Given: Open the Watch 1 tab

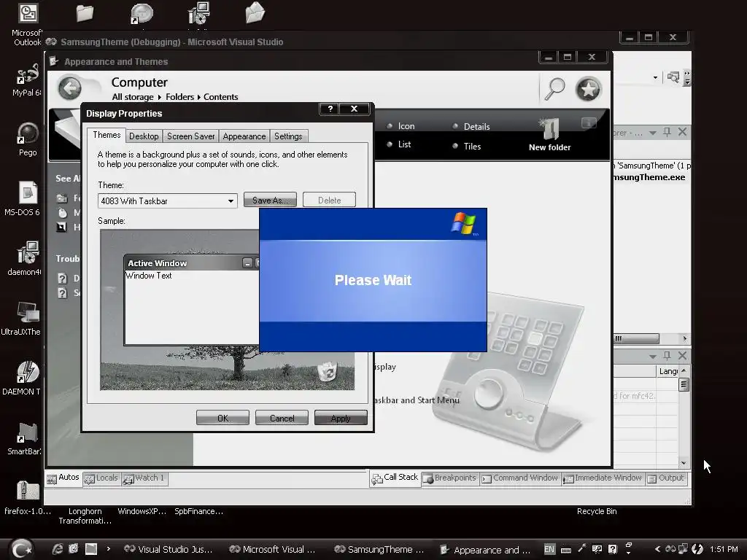Looking at the screenshot, I should coord(144,478).
